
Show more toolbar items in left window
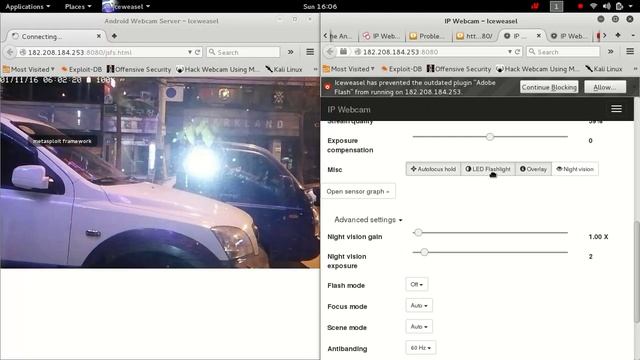pyautogui.click(x=291, y=52)
